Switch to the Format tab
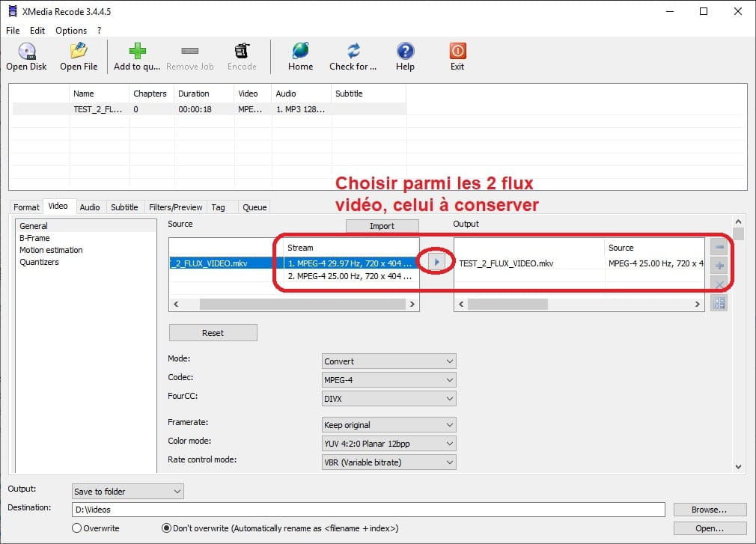 click(26, 207)
